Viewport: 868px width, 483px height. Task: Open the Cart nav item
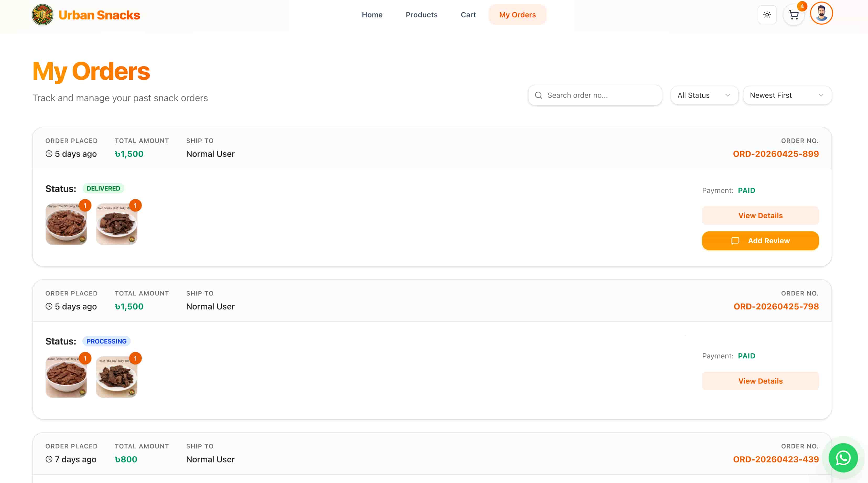click(x=468, y=15)
